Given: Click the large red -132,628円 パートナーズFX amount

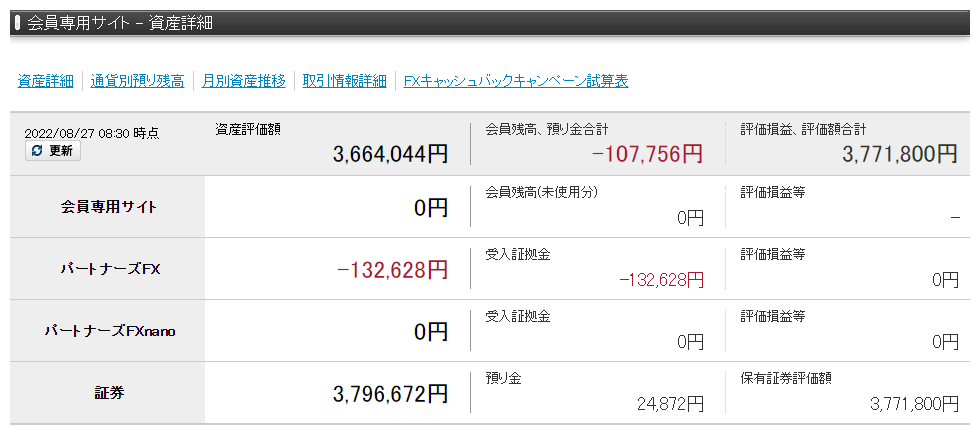Looking at the screenshot, I should tap(392, 270).
